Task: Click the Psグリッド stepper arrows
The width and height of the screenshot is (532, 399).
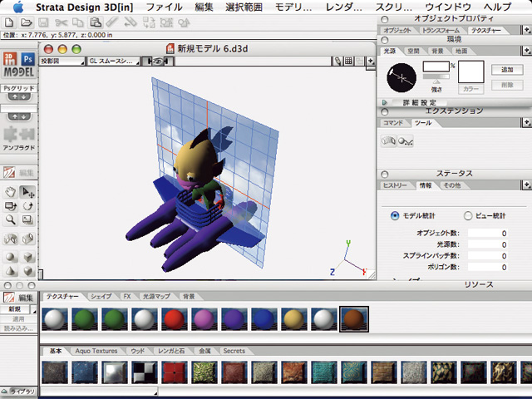Action: pos(19,97)
